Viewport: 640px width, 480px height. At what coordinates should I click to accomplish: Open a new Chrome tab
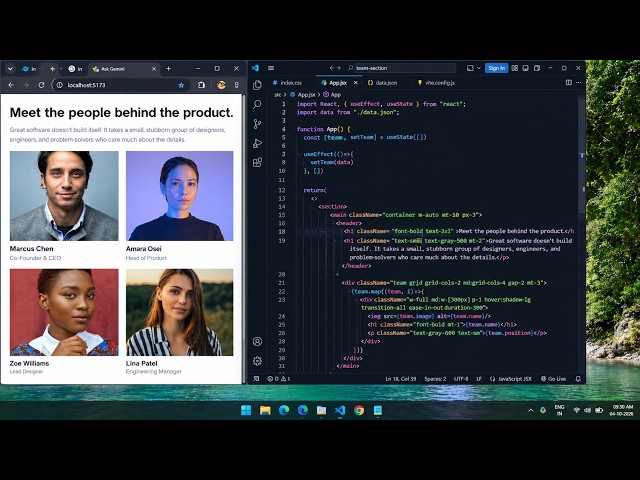(168, 69)
